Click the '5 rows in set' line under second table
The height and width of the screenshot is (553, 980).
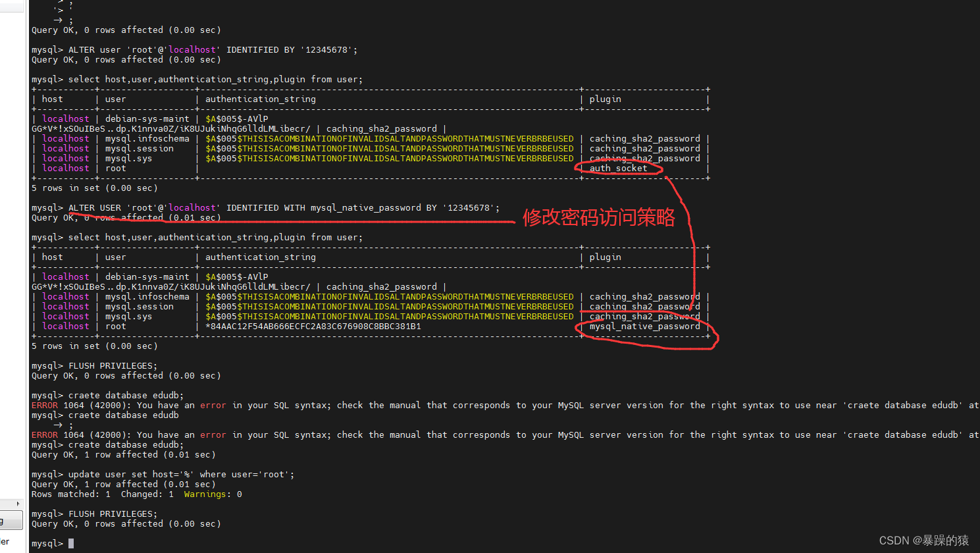pyautogui.click(x=95, y=346)
